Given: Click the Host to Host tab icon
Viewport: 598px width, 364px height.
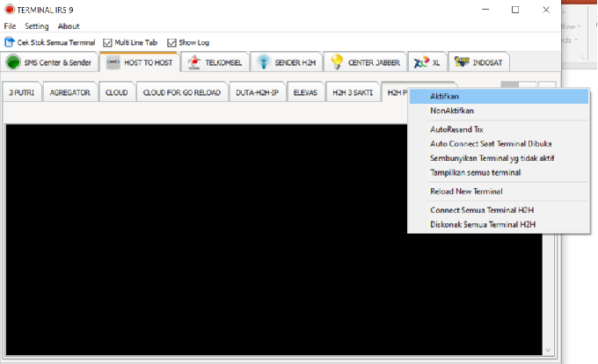Looking at the screenshot, I should 113,62.
